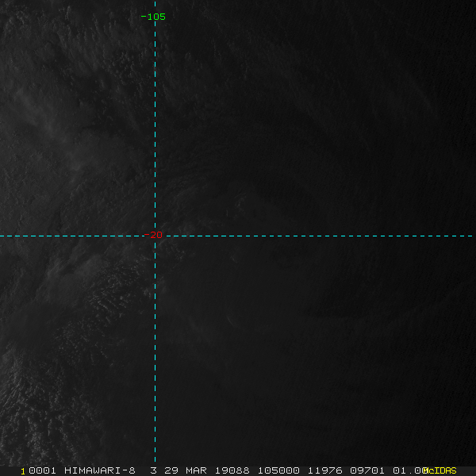Click the -20 latitude label
The width and height of the screenshot is (476, 476).
(x=153, y=235)
